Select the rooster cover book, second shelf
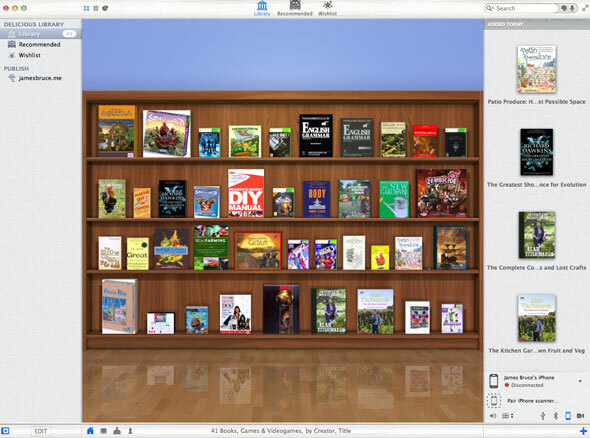Viewport: 590px width, 438px height. [112, 198]
